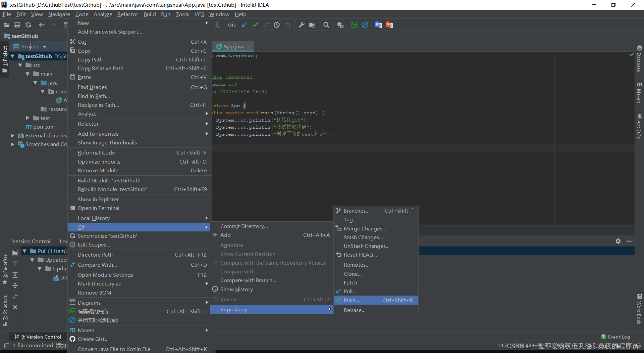This screenshot has height=353, width=644.
Task: Click Add in the Git submenu
Action: click(272, 235)
